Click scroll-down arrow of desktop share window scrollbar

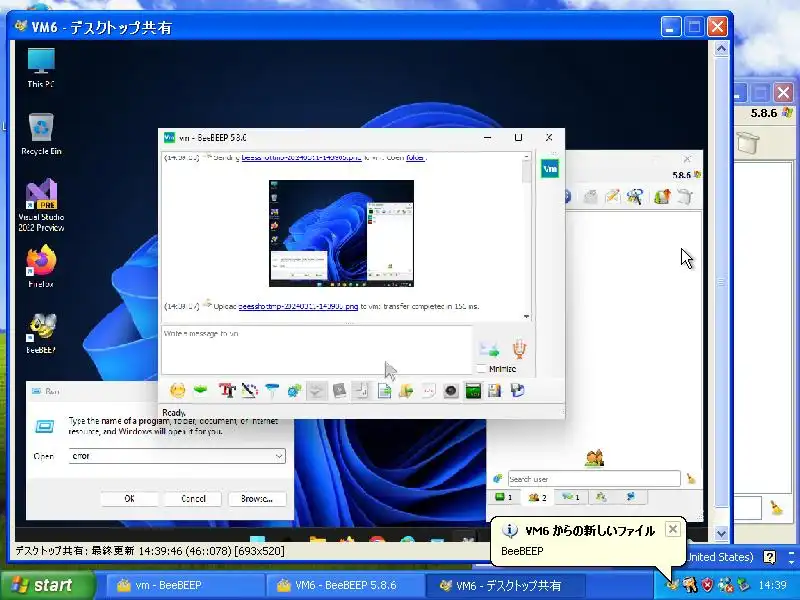721,534
